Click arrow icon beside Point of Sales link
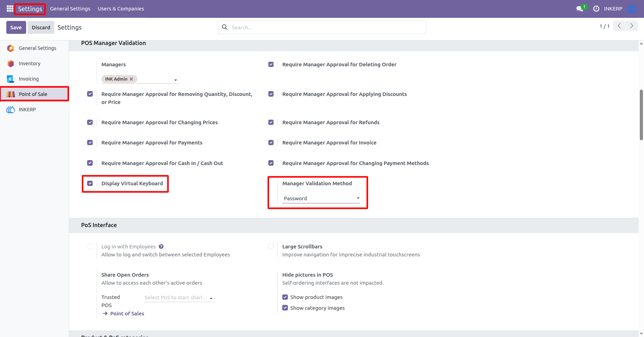Image resolution: width=644 pixels, height=337 pixels. pos(105,314)
